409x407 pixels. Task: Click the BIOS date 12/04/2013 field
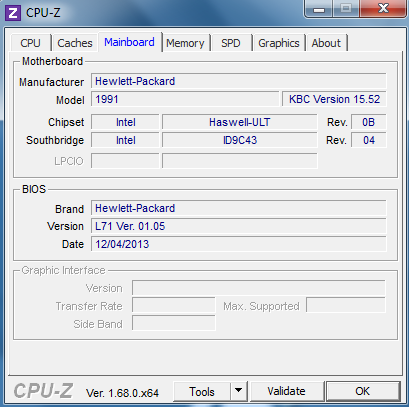click(239, 244)
